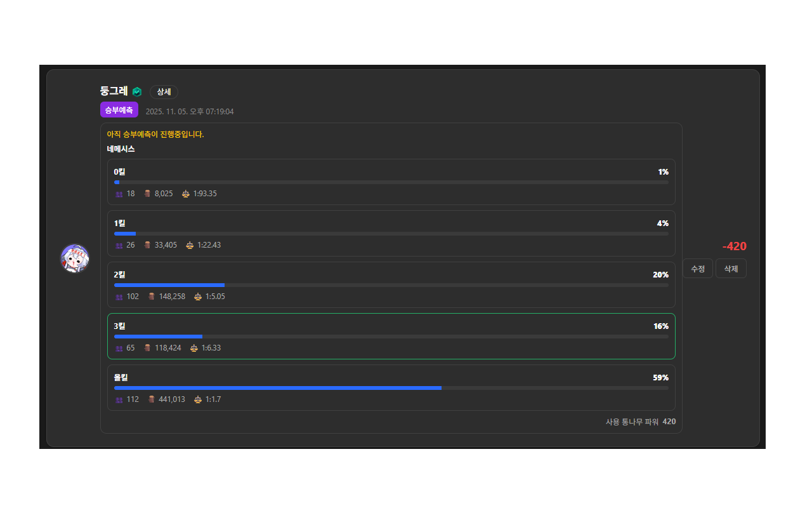Select the 1킬 option label

coord(120,223)
